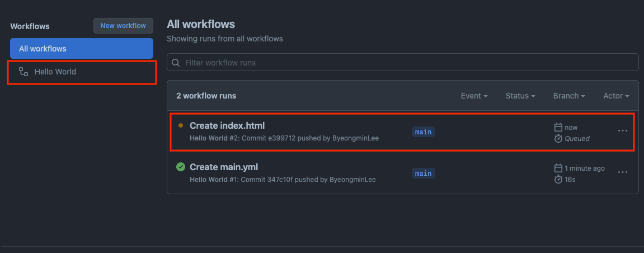Image resolution: width=644 pixels, height=253 pixels.
Task: Click the queued status dot for Create index.html
Action: pyautogui.click(x=181, y=125)
